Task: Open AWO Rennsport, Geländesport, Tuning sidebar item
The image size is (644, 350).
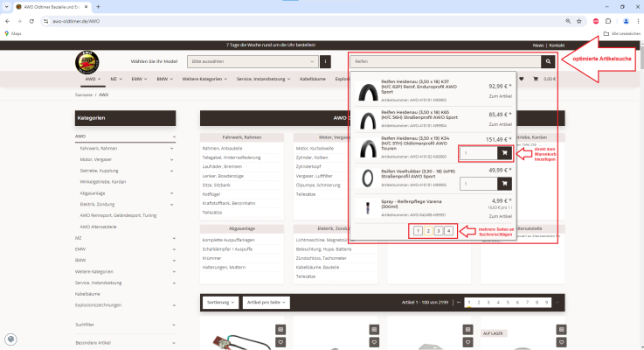Action: pos(118,215)
